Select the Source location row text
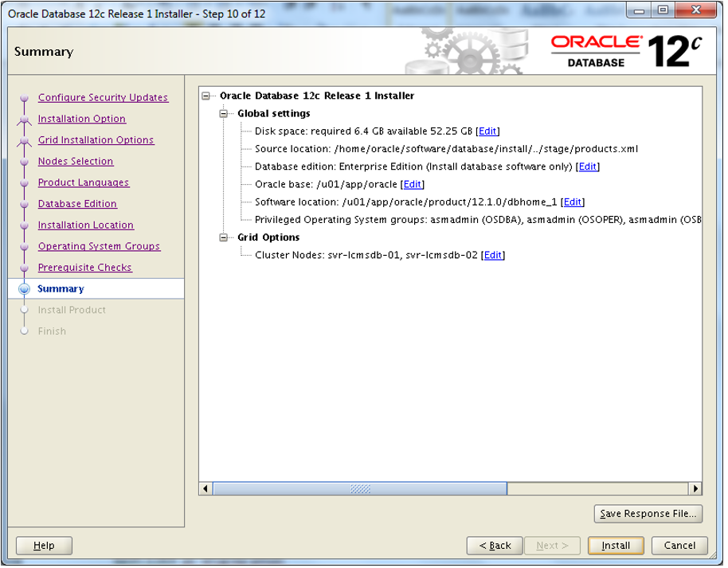This screenshot has width=728, height=568. click(447, 149)
